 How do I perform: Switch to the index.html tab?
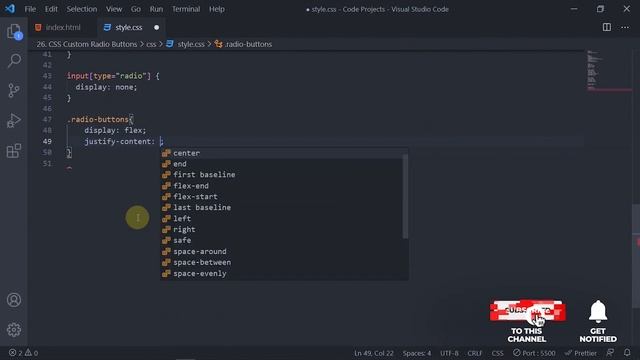(x=62, y=27)
